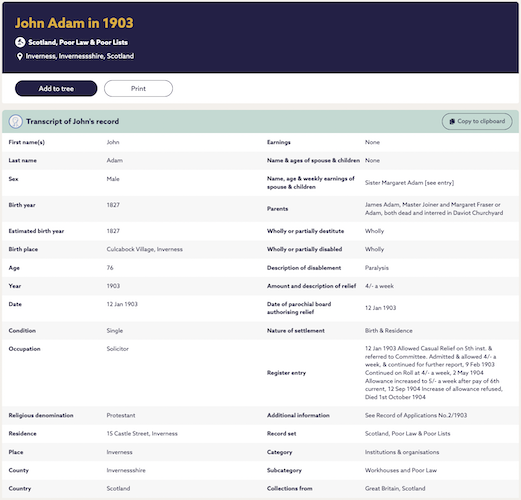Image resolution: width=521 pixels, height=500 pixels.
Task: Open the Scotland, Poor Law & Poor Lists header link
Action: [78, 42]
